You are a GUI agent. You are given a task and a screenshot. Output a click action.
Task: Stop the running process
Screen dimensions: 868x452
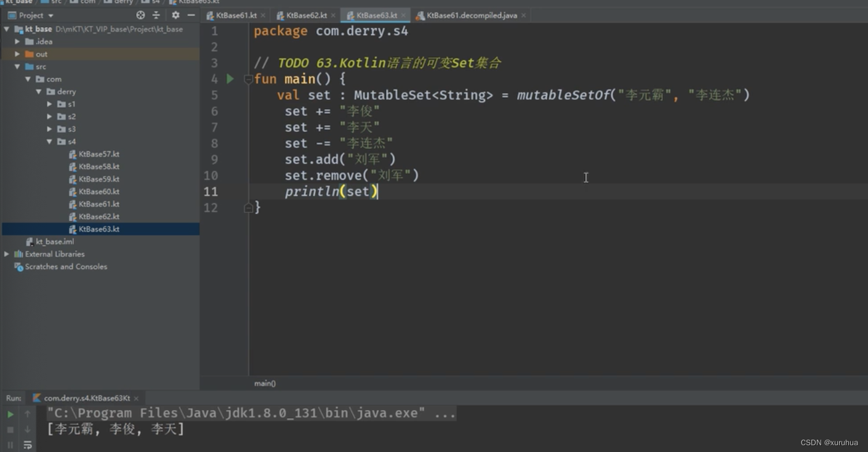10,429
